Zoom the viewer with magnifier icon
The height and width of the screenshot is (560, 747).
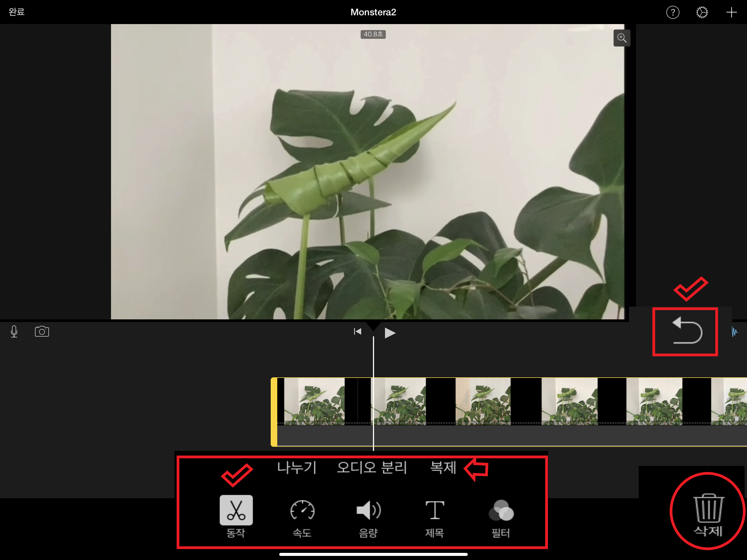[621, 38]
